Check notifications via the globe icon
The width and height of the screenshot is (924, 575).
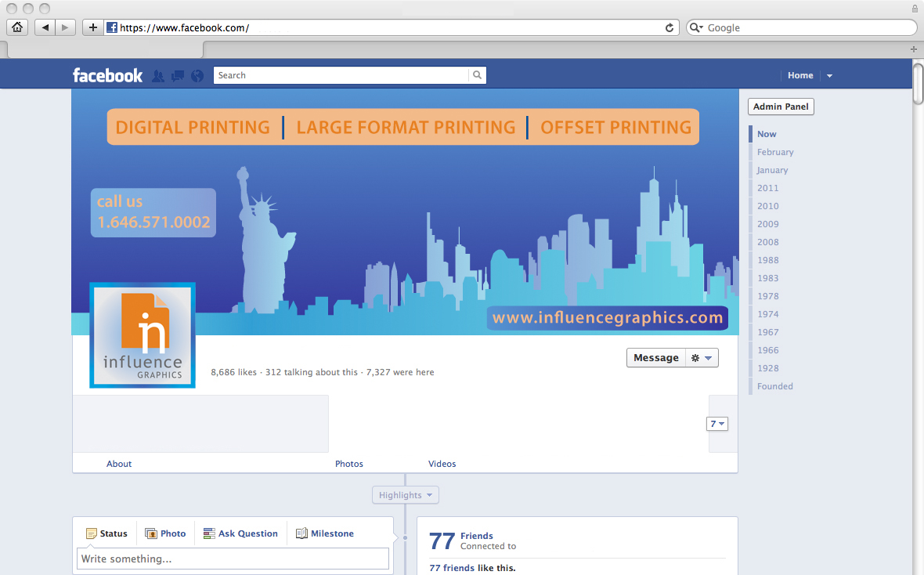pos(197,75)
